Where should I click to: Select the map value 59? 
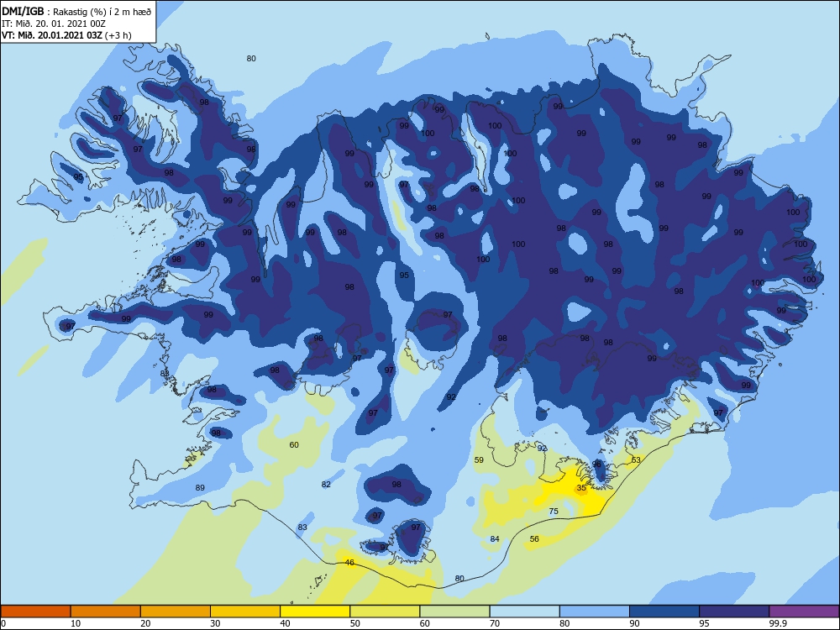point(479,459)
